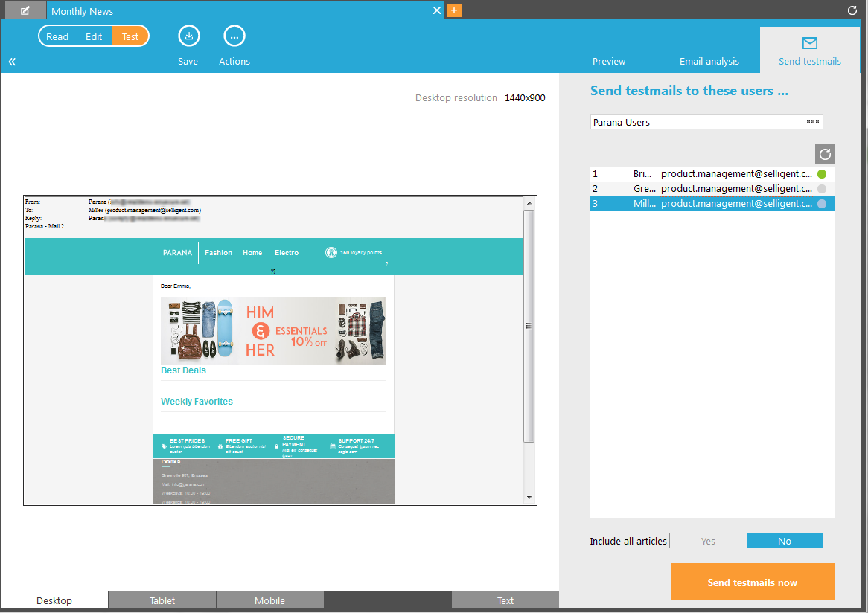Image resolution: width=868 pixels, height=613 pixels.
Task: Switch to Tablet preview tab
Action: tap(162, 600)
